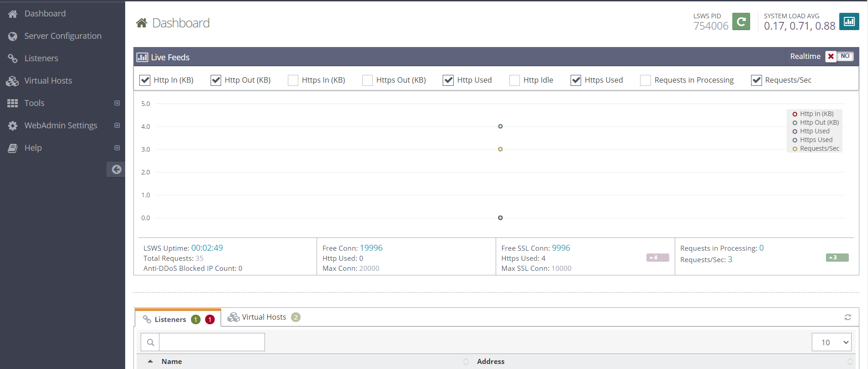Expand the Tools submenu
868x369 pixels.
(x=117, y=103)
